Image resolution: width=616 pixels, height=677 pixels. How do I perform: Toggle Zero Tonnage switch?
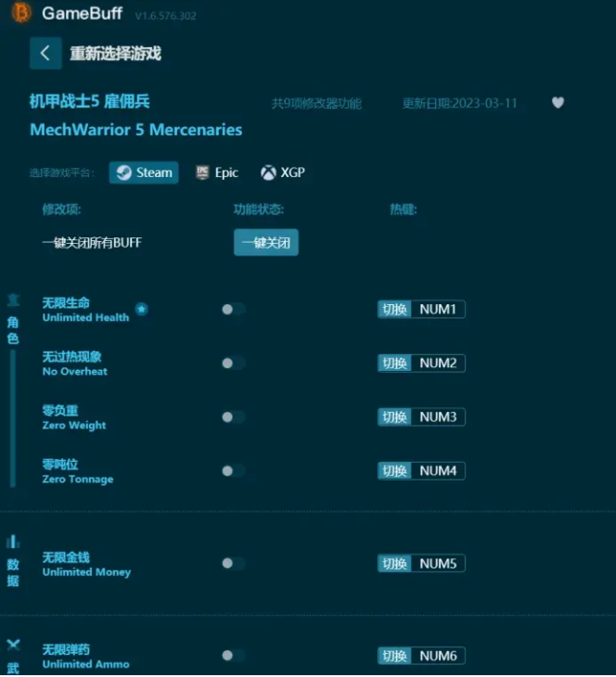233,470
